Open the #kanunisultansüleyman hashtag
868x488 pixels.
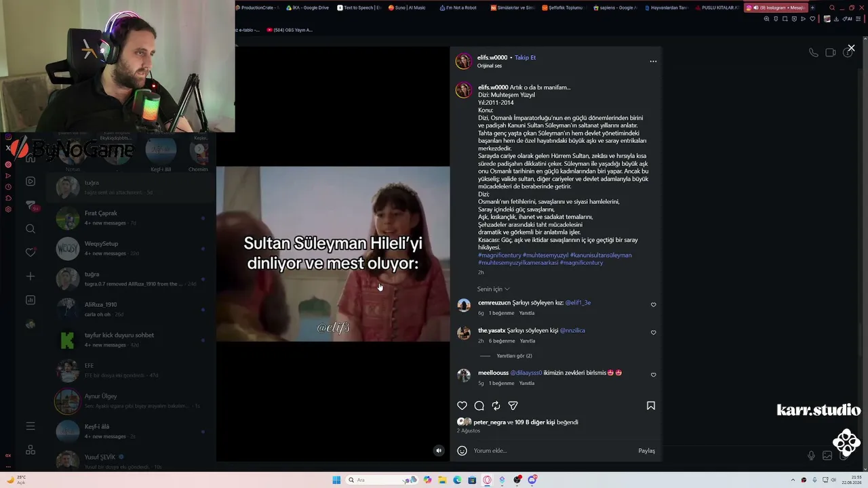pyautogui.click(x=601, y=255)
